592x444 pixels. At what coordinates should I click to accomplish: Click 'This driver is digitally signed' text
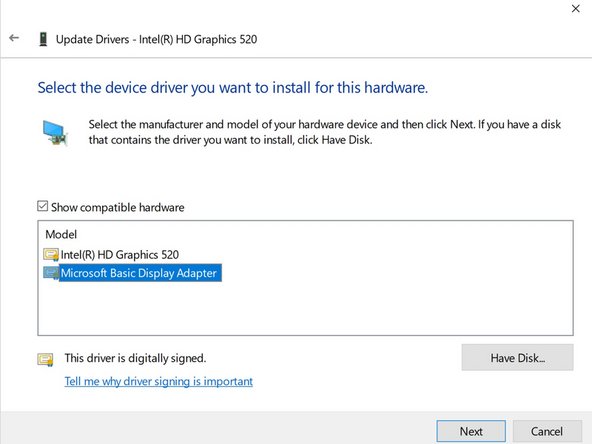coord(135,358)
